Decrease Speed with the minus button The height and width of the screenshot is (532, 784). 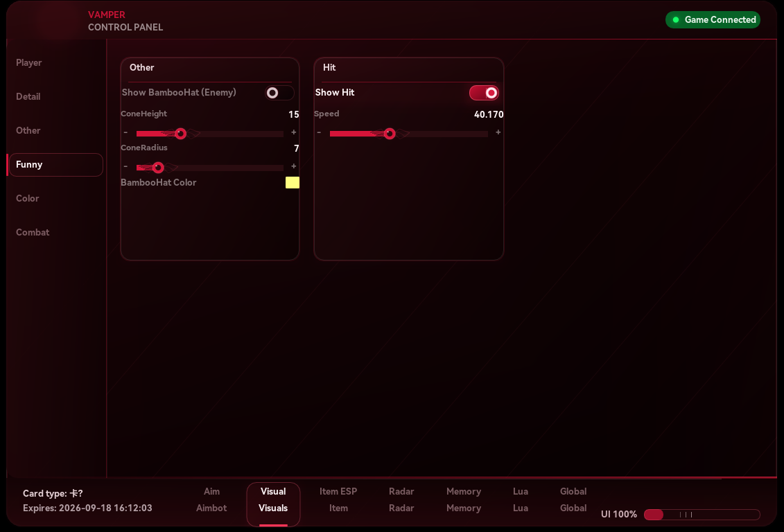click(x=319, y=132)
